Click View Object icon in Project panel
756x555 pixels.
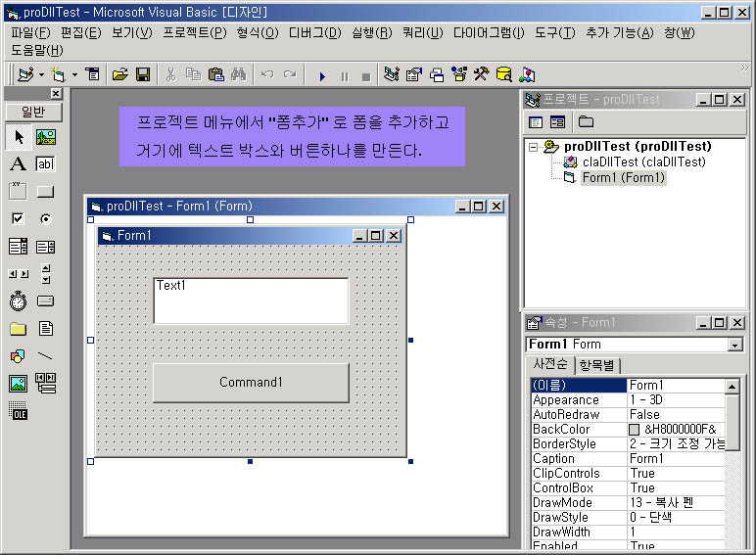pos(557,122)
